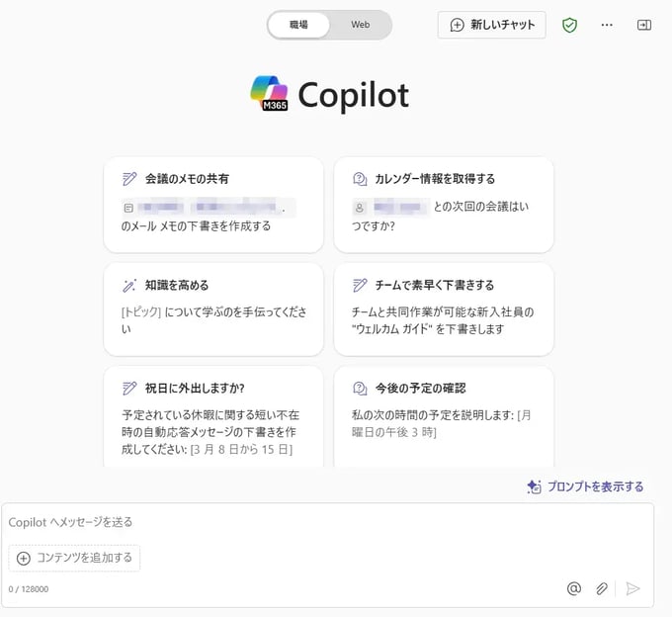The width and height of the screenshot is (672, 617).
Task: Open the カレンダー情報を取得する prompt card
Action: 444,205
